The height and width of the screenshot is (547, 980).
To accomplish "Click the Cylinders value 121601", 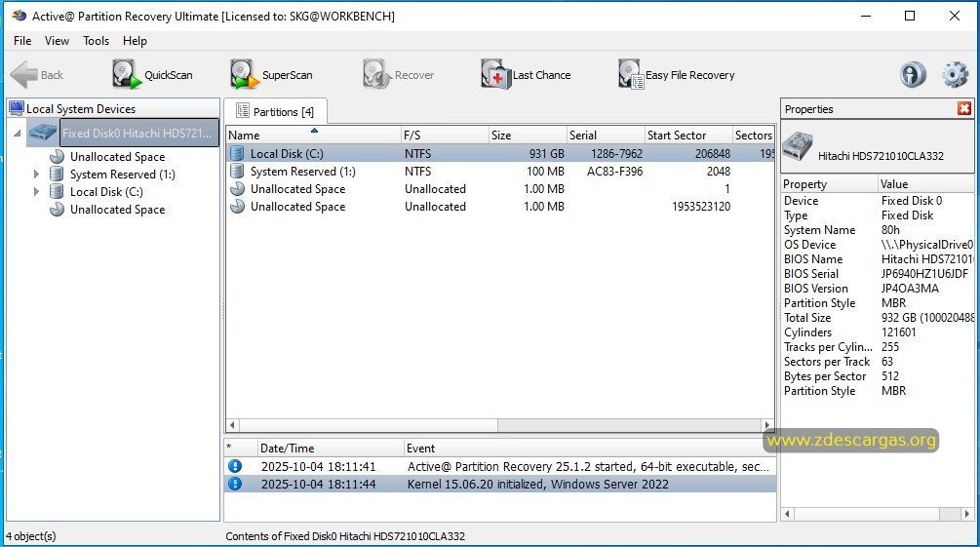I will point(899,332).
